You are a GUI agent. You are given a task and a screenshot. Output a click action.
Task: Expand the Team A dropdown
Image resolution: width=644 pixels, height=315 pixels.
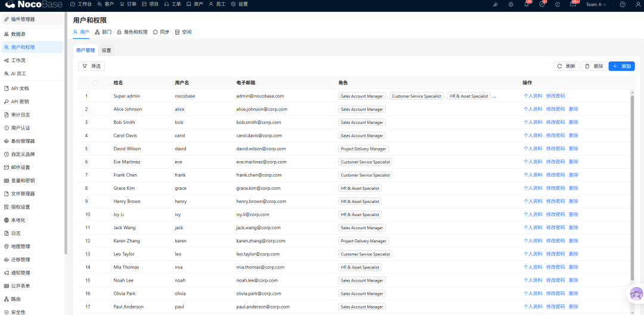596,5
